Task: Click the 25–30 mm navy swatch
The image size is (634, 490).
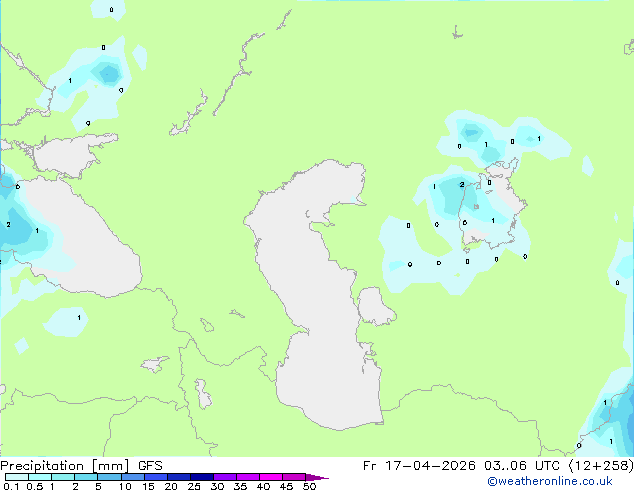Action: tap(201, 477)
